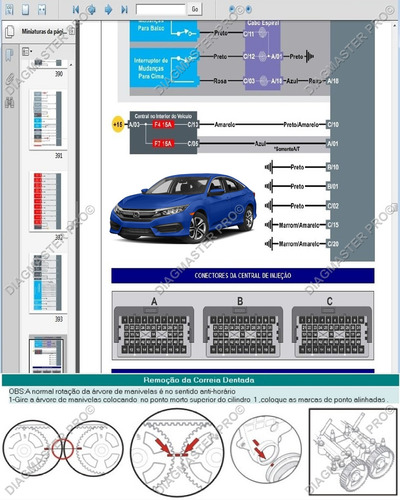The image size is (400, 500).
Task: Click the C/13 pin label
Action: point(193,125)
